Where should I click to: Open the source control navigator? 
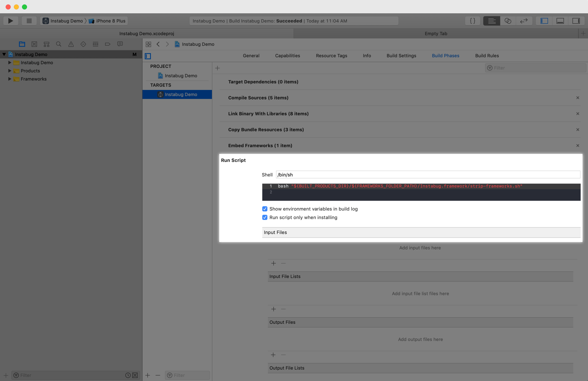pyautogui.click(x=34, y=44)
